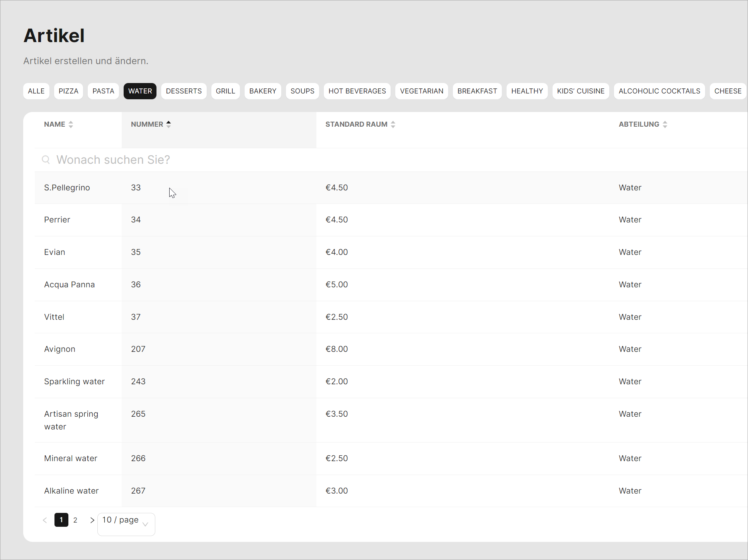Open the Acqua Panna article row
748x560 pixels.
[69, 285]
